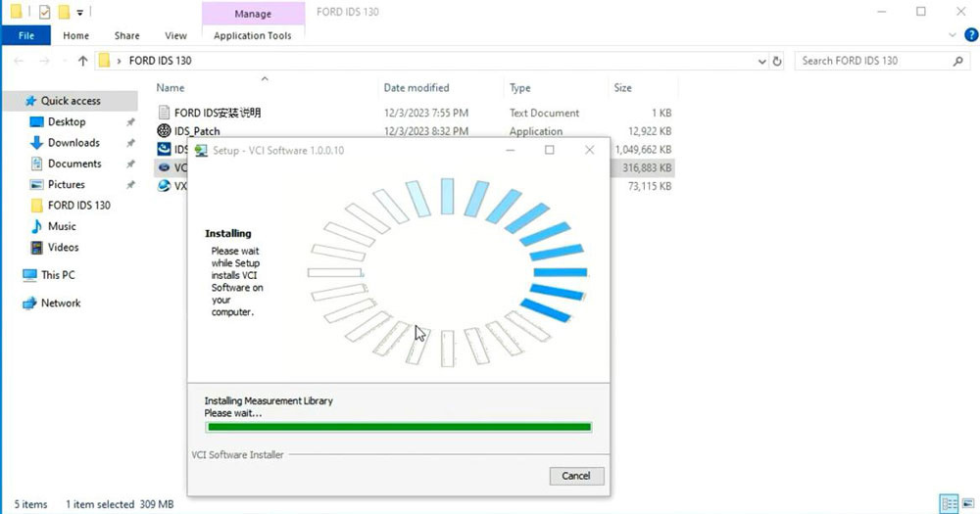Switch to large thumbnails view icon
The height and width of the screenshot is (514, 980).
click(968, 503)
